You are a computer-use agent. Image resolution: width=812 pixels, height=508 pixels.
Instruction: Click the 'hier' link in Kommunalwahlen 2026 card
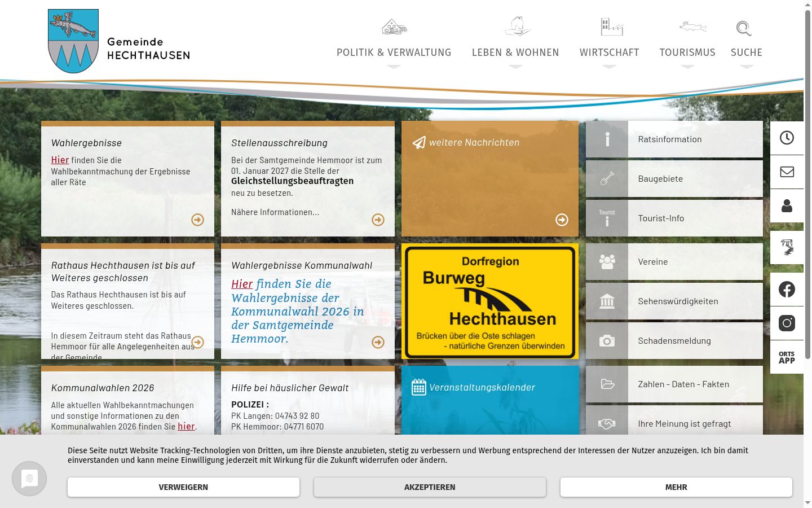pyautogui.click(x=186, y=426)
